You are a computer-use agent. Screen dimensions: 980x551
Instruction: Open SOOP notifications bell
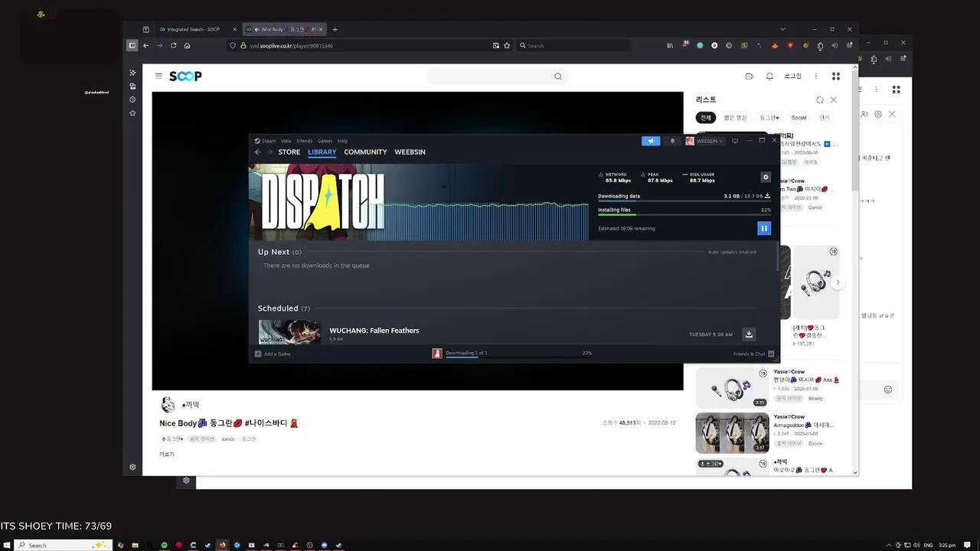click(769, 76)
